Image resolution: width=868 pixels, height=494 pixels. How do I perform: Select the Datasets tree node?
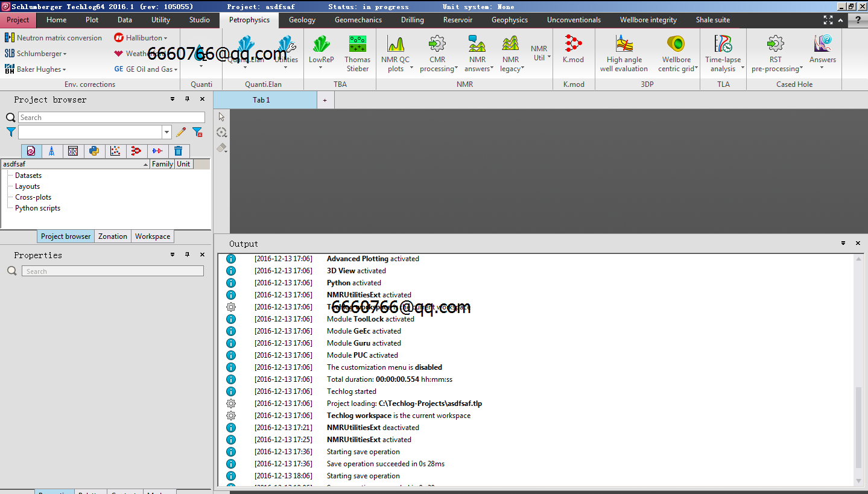point(28,176)
